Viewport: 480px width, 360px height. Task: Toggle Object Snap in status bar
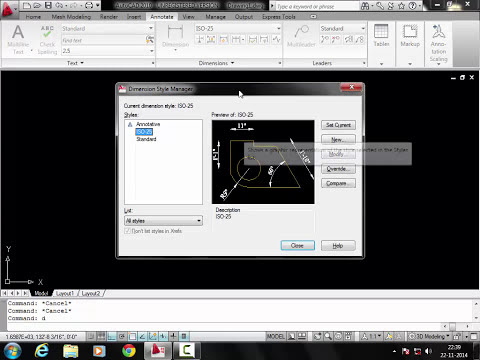(x=132, y=336)
